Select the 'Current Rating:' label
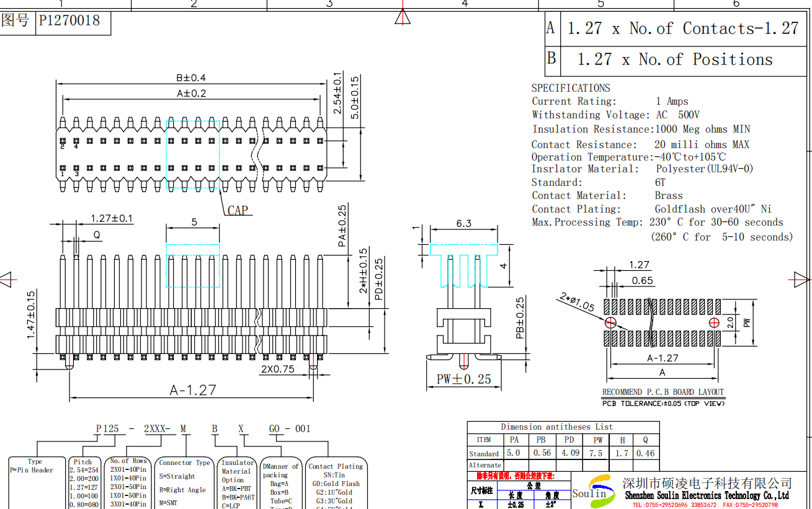The height and width of the screenshot is (509, 812). [x=574, y=102]
